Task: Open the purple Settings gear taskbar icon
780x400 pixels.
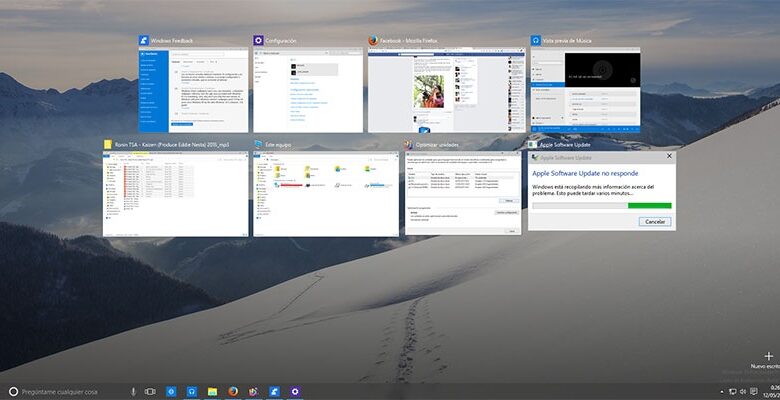Action: pos(295,392)
